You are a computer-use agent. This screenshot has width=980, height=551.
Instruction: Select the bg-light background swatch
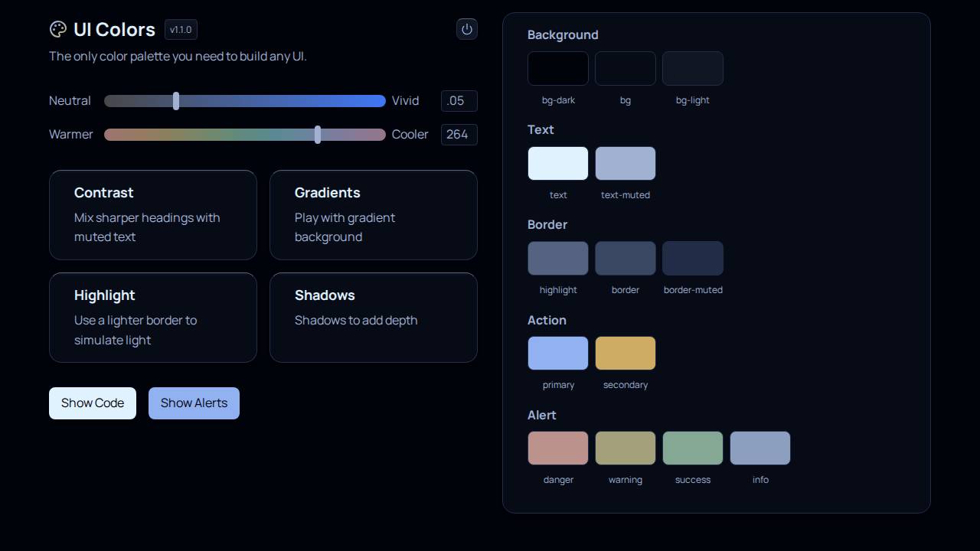tap(692, 68)
